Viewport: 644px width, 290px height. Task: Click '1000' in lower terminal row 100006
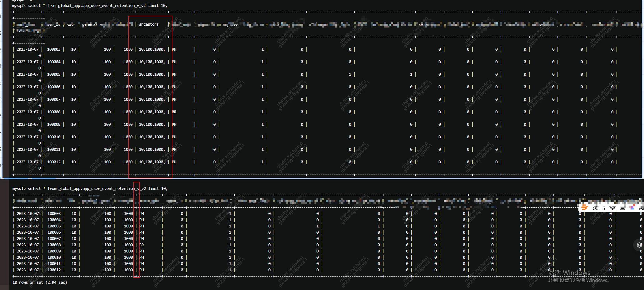(128, 232)
